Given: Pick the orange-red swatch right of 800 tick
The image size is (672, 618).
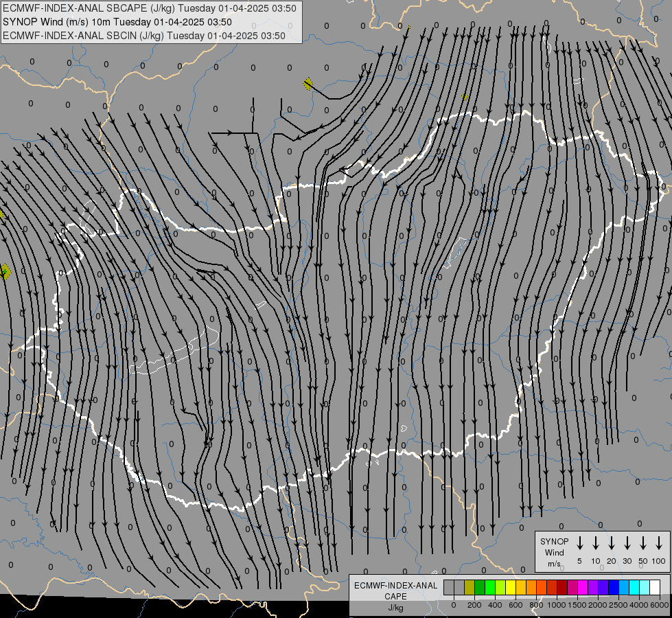Looking at the screenshot, I should (542, 587).
